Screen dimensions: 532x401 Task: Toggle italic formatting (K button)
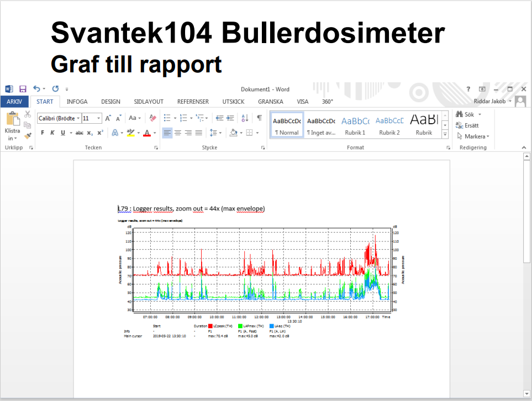click(x=52, y=133)
